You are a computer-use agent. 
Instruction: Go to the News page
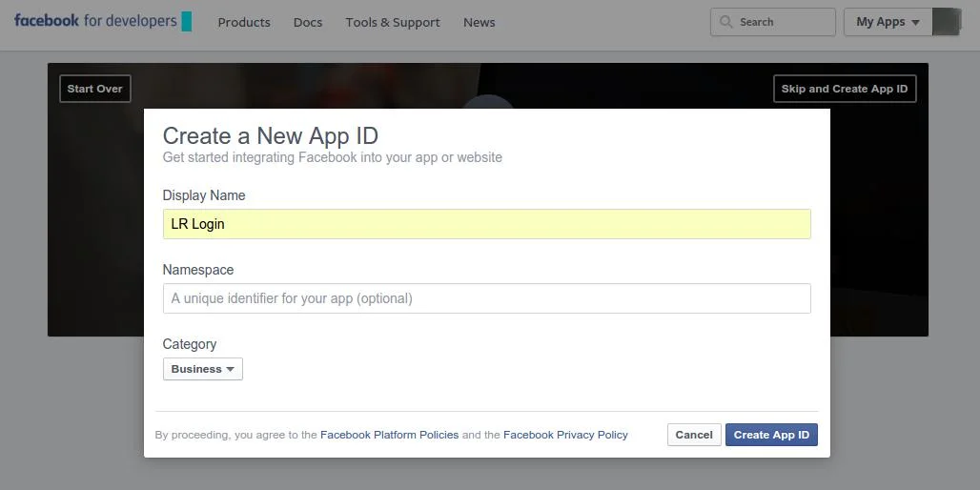(479, 23)
